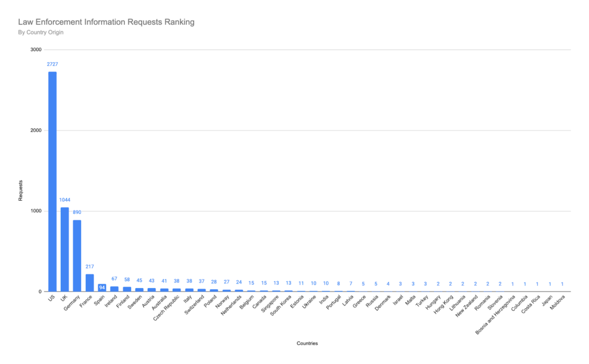Screen dimensions: 589x364
Task: Click the chart title Law Enforcement Information Requests Ranking
Action: [106, 22]
